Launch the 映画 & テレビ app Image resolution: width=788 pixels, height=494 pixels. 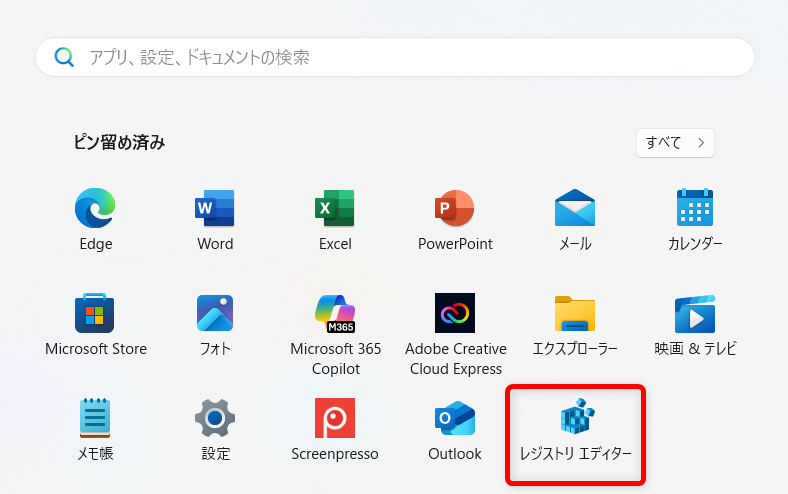pyautogui.click(x=695, y=314)
